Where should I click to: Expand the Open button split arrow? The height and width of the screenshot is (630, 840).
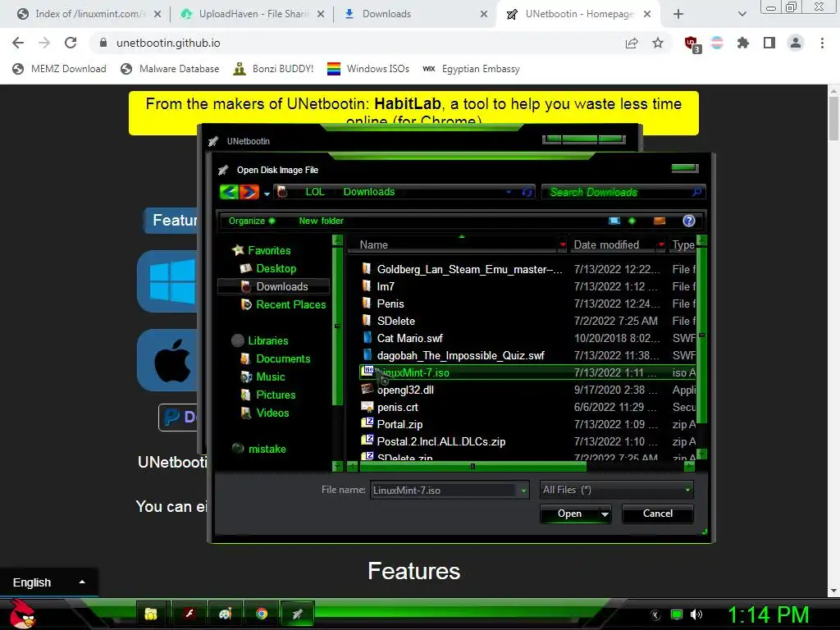pos(605,514)
